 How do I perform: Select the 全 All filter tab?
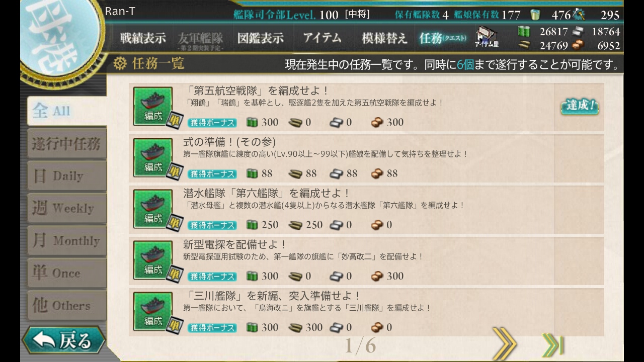click(x=66, y=111)
